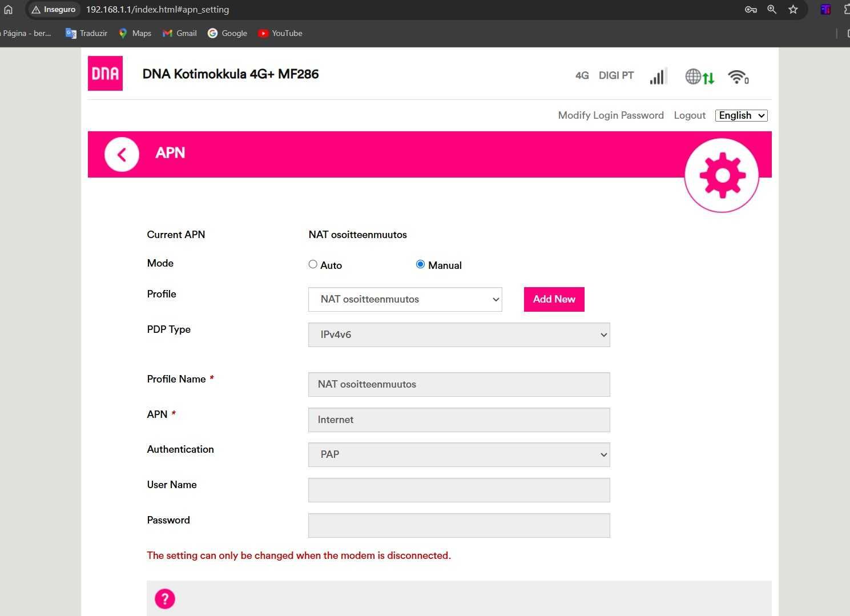Click the browser address bar URL
Viewport: 850px width, 616px height.
pos(158,10)
